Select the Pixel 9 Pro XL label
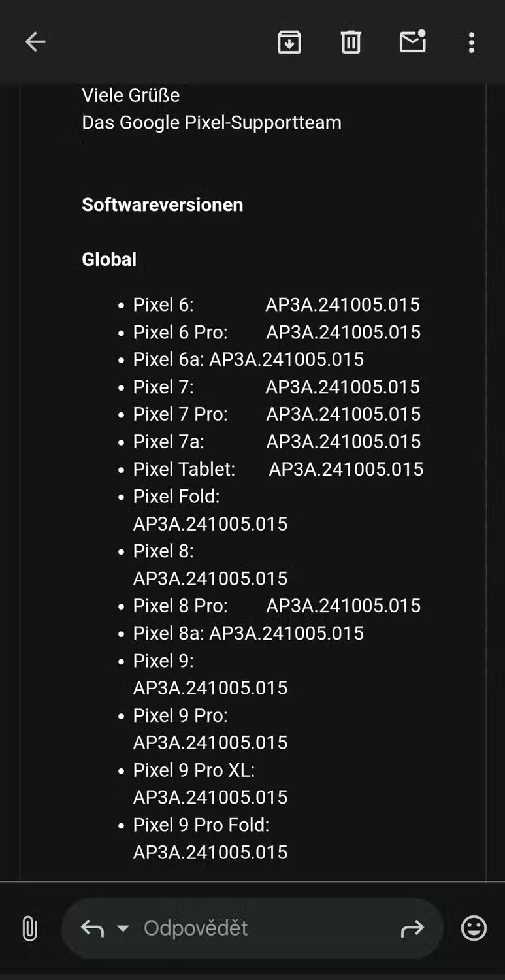505x980 pixels. click(x=194, y=770)
